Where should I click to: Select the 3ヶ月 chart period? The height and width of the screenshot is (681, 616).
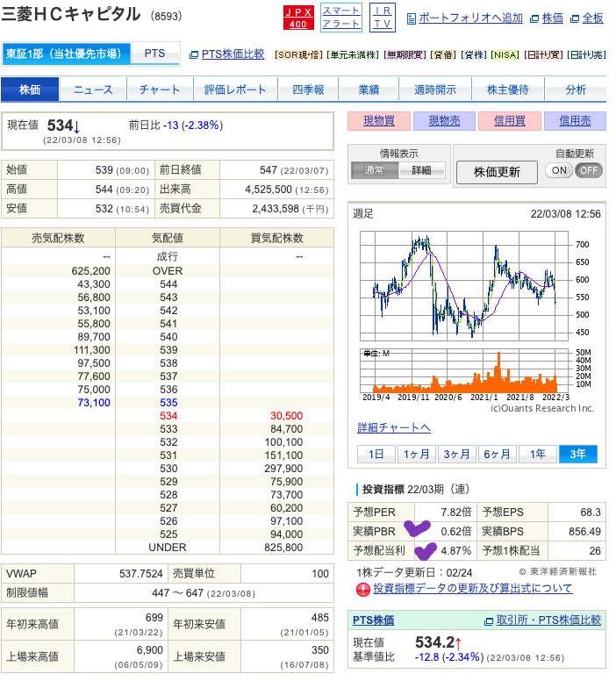coord(457,455)
